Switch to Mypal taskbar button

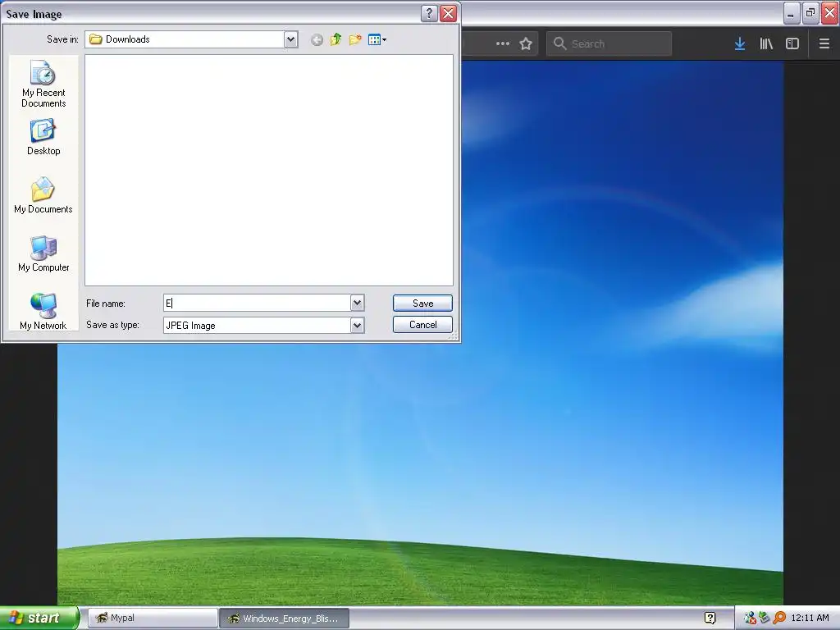click(x=153, y=619)
